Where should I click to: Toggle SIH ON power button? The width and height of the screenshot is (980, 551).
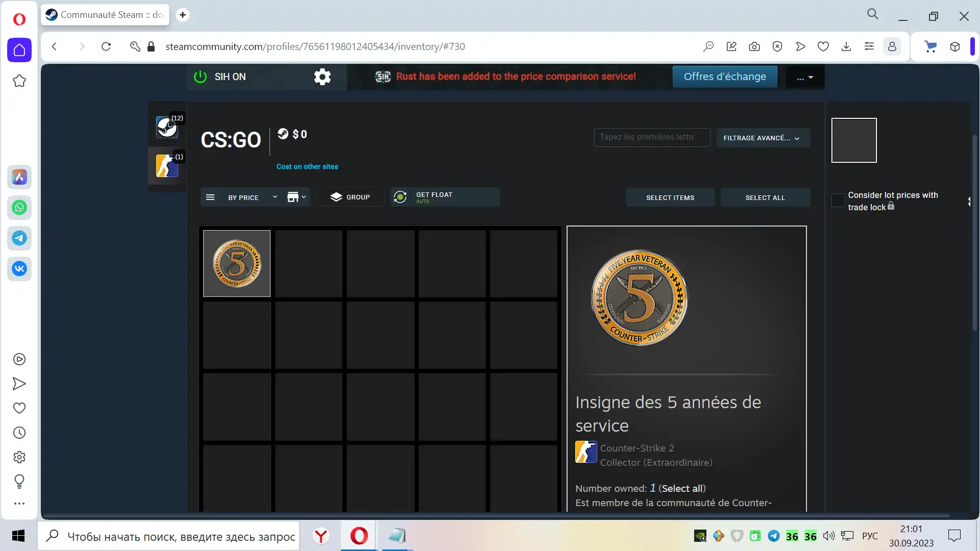pyautogui.click(x=200, y=77)
